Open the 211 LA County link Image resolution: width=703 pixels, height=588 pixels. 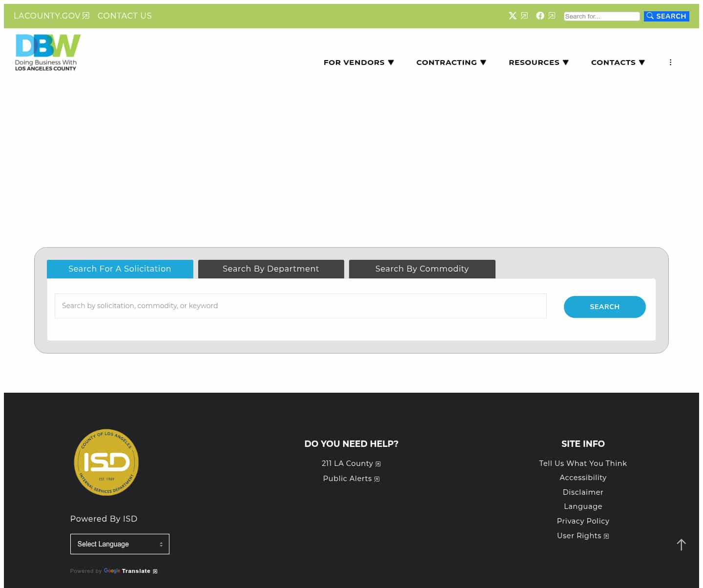(351, 463)
